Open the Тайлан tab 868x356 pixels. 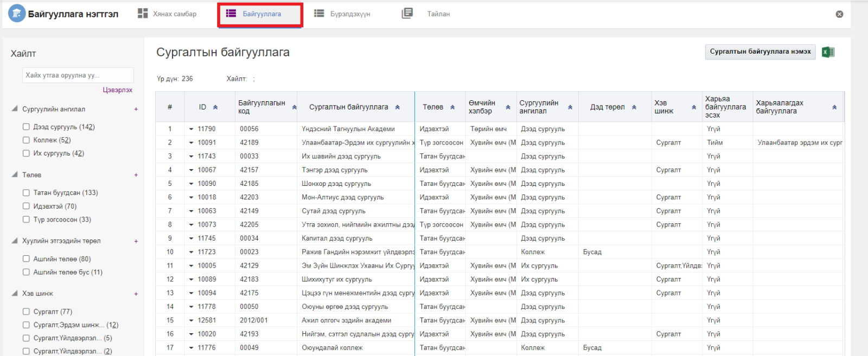(426, 14)
